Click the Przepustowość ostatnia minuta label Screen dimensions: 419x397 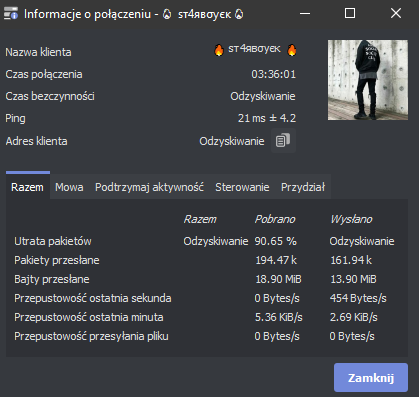pos(89,317)
